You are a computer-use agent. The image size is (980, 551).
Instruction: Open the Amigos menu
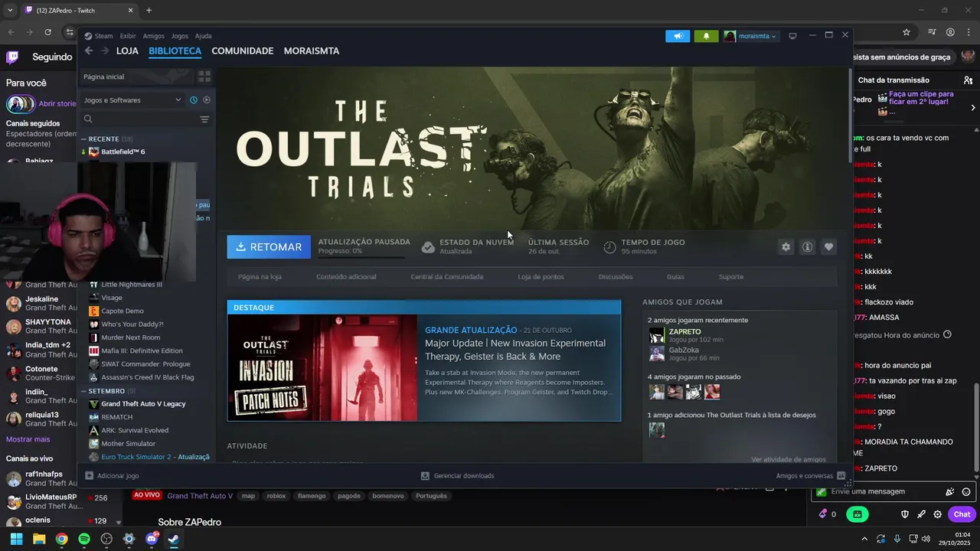coord(153,36)
